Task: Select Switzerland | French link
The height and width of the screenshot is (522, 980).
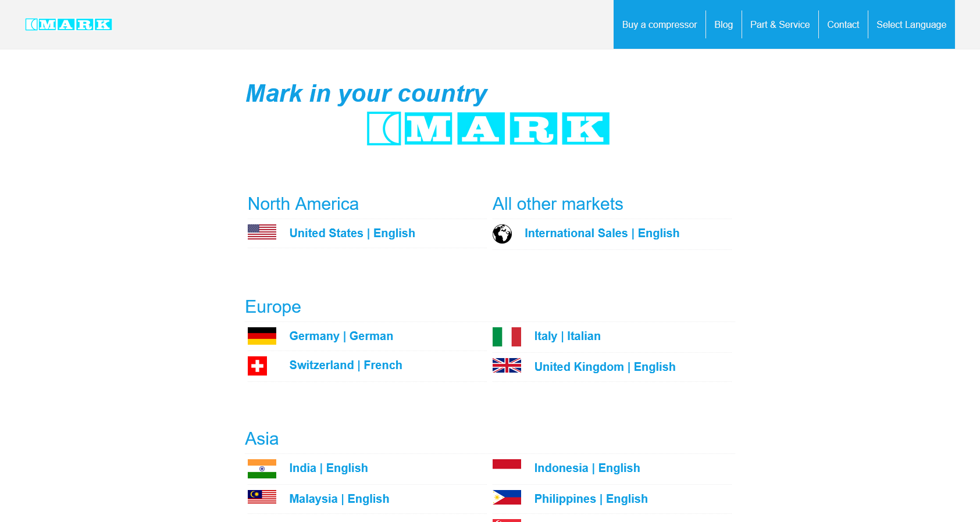Action: [x=345, y=365]
